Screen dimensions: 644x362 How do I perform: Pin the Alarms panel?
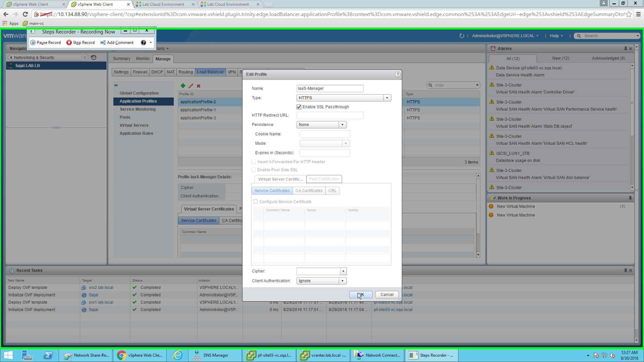click(625, 49)
